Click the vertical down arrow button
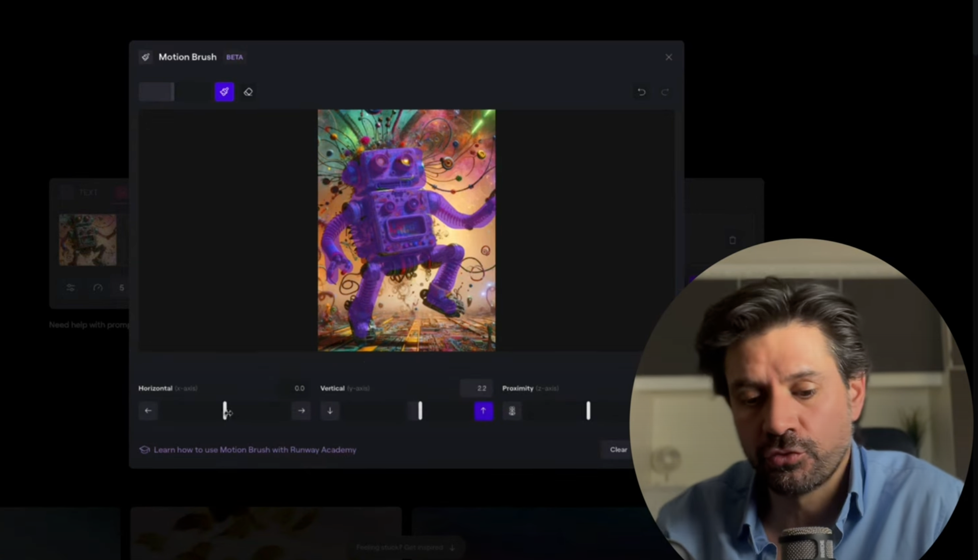The height and width of the screenshot is (560, 978). 330,411
